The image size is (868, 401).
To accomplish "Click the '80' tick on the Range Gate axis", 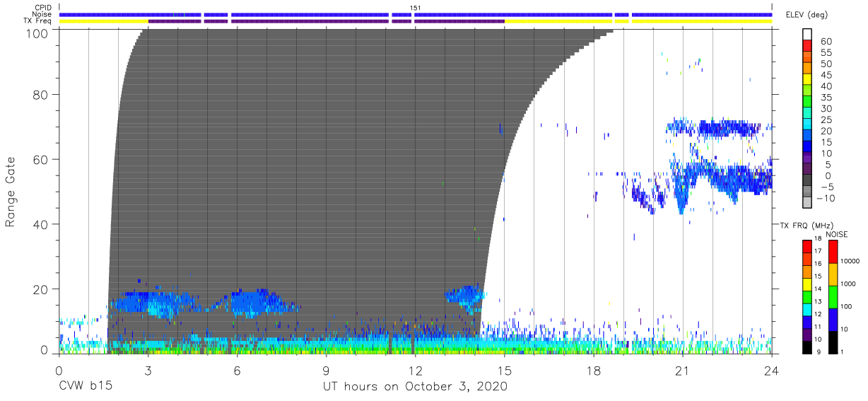I will pyautogui.click(x=40, y=94).
